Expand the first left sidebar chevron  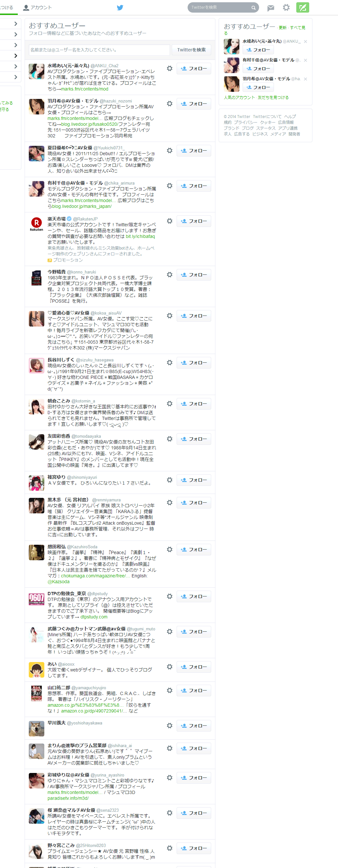(16, 24)
